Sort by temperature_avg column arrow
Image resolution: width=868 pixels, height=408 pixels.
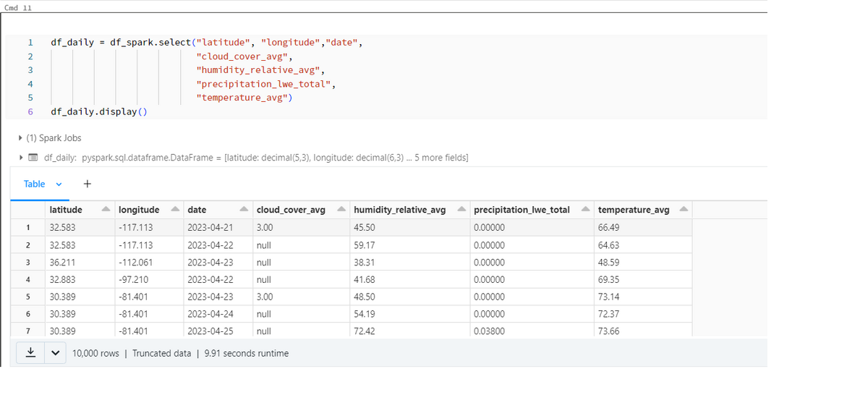(x=684, y=210)
